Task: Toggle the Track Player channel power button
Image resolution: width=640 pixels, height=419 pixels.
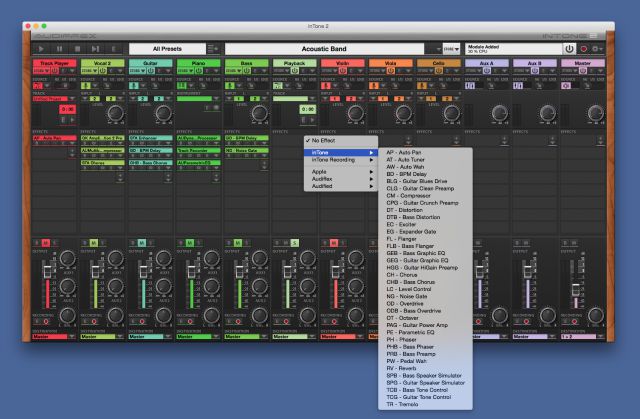Action: [55, 71]
